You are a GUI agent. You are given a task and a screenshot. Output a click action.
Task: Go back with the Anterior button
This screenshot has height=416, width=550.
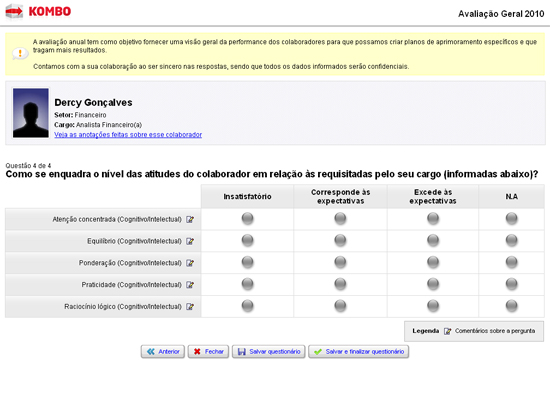pyautogui.click(x=163, y=351)
